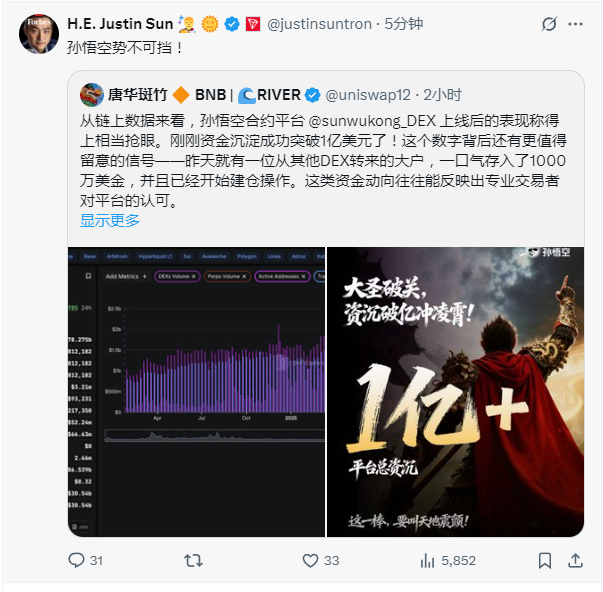Expand quoted tweet with 显示更多
The height and width of the screenshot is (592, 603).
click(x=110, y=220)
